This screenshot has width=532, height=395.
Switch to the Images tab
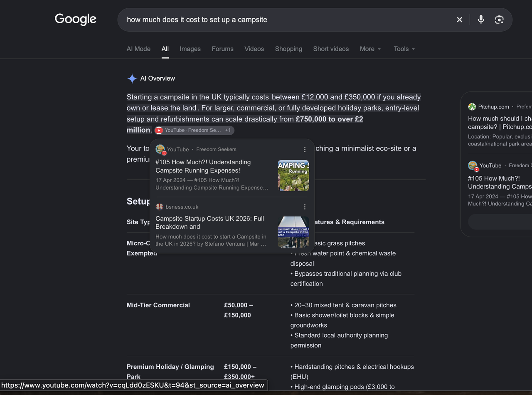coord(190,49)
